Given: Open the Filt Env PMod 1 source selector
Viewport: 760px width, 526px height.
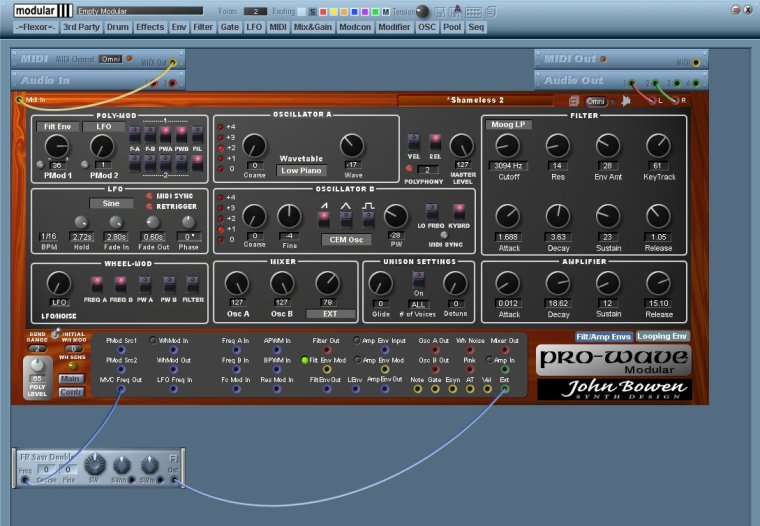Looking at the screenshot, I should point(57,127).
